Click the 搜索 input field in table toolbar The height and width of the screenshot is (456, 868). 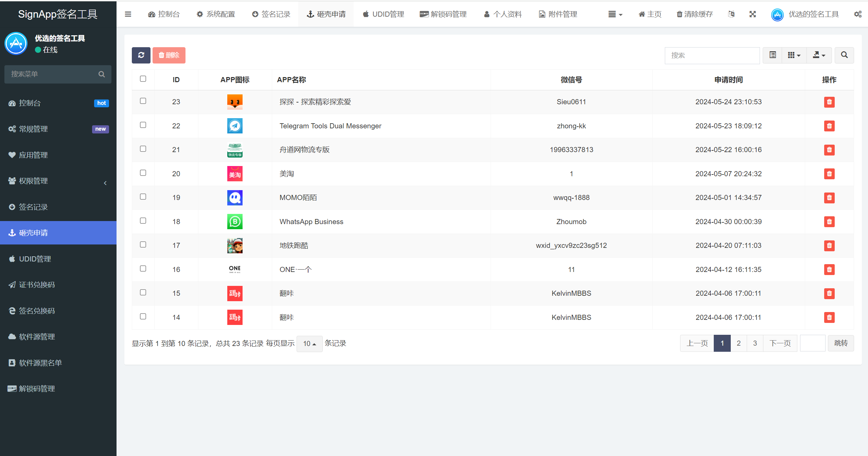pos(712,55)
